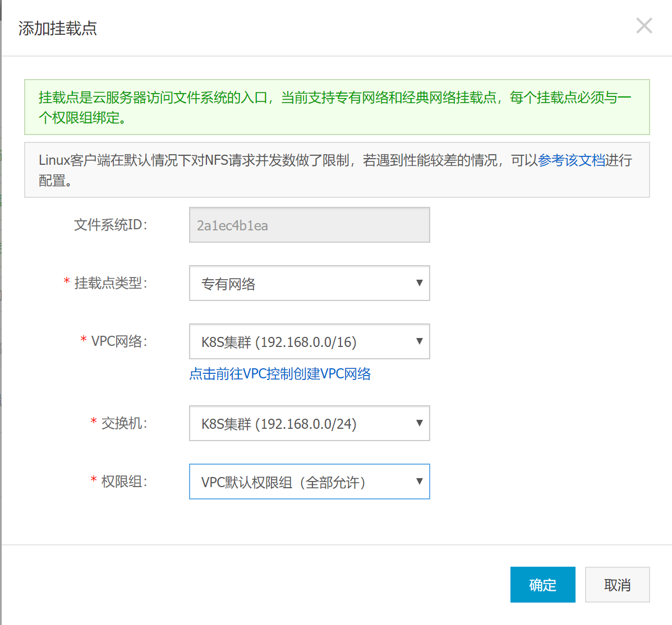Click the green 挂载点 info banner
672x625 pixels.
(337, 107)
